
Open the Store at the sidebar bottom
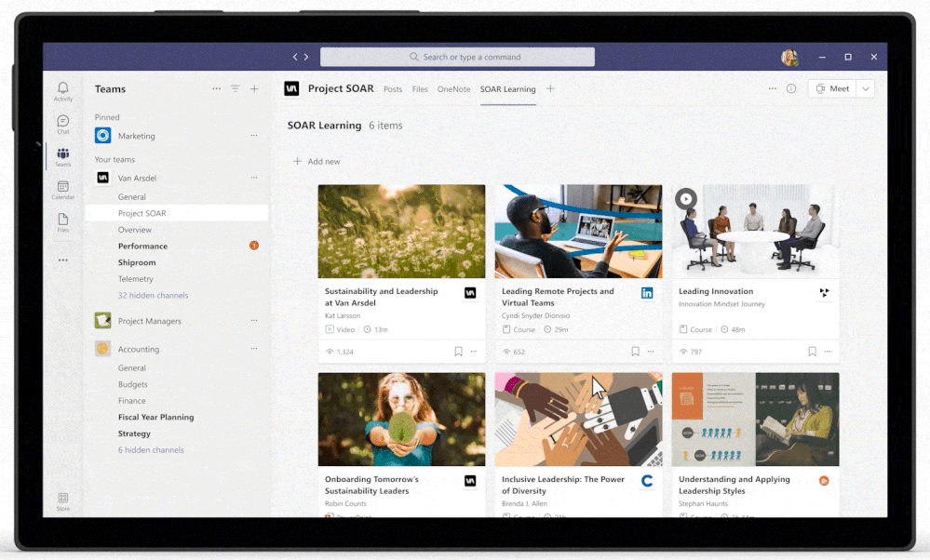pos(63,501)
